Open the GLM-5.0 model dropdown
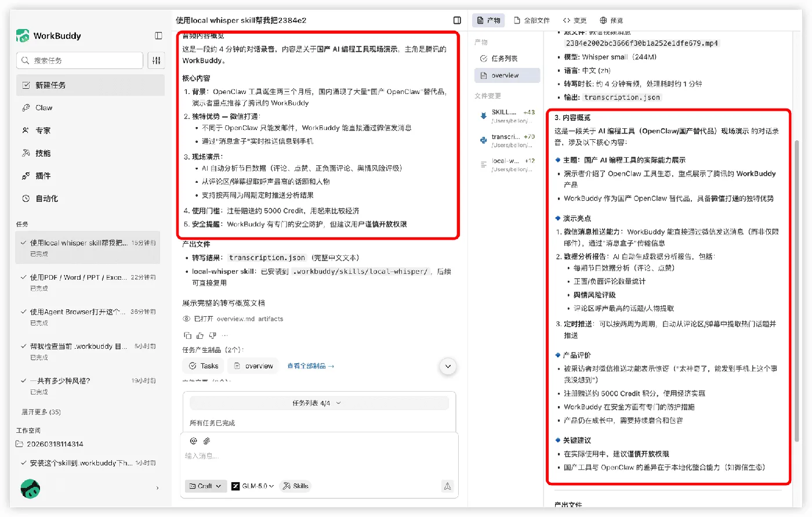This screenshot has height=517, width=812. [x=252, y=486]
